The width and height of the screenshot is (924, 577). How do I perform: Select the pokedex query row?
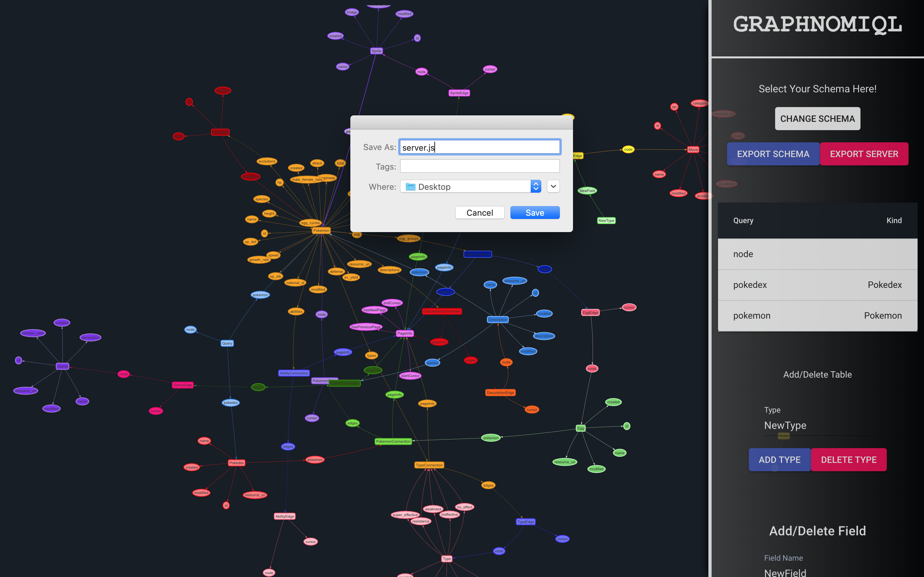click(x=817, y=285)
